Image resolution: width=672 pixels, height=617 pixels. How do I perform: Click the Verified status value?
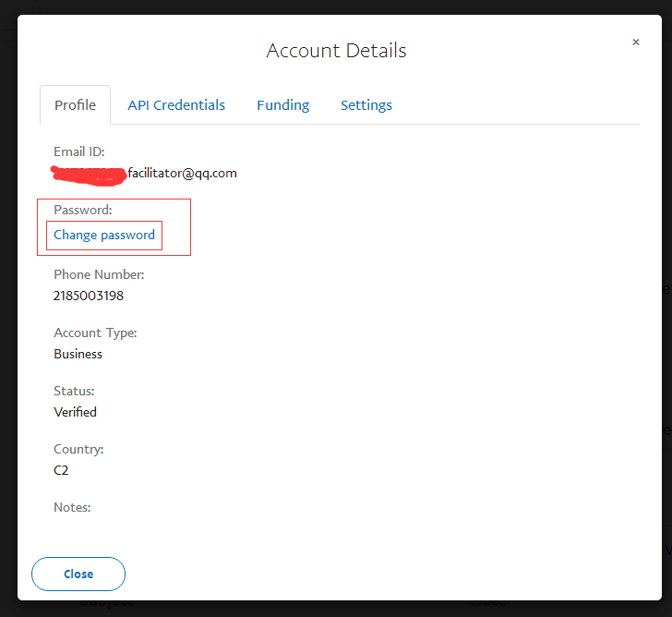[x=76, y=412]
